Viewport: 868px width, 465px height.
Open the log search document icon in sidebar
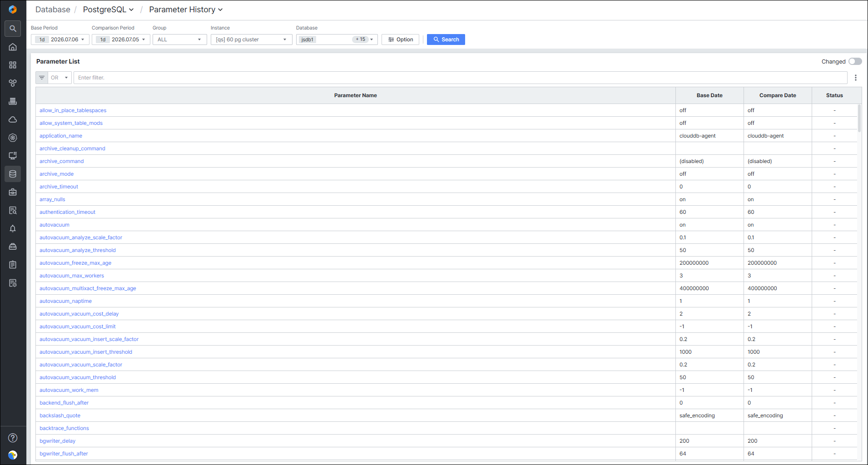tap(13, 210)
